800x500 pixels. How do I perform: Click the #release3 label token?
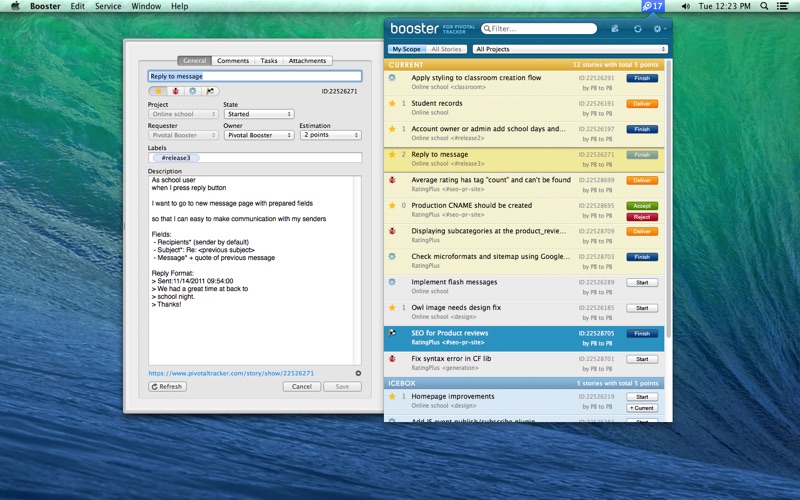(x=176, y=158)
